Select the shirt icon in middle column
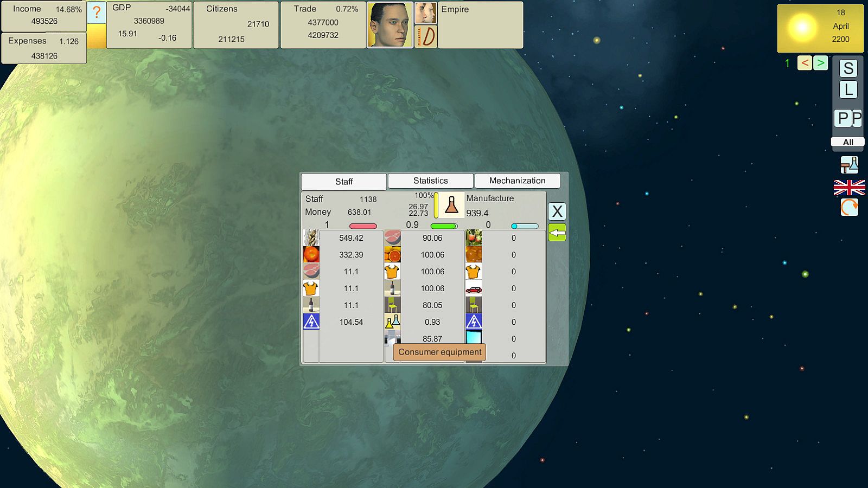The height and width of the screenshot is (488, 868). pyautogui.click(x=393, y=272)
